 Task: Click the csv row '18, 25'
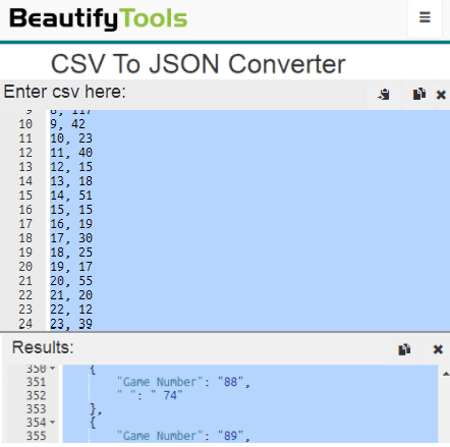click(x=250, y=252)
